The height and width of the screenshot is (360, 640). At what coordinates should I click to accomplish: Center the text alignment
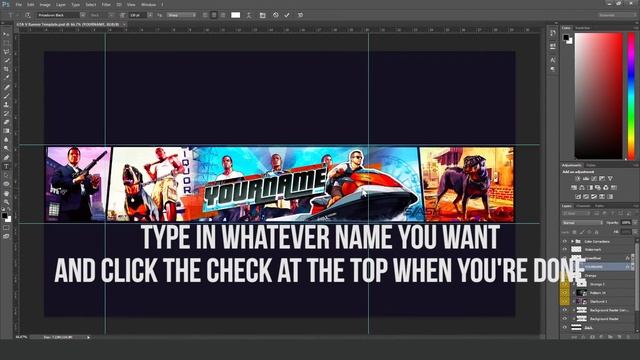[214, 15]
